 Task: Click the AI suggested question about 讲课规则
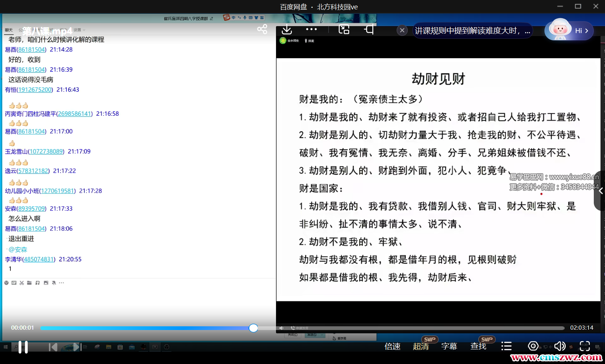(472, 31)
